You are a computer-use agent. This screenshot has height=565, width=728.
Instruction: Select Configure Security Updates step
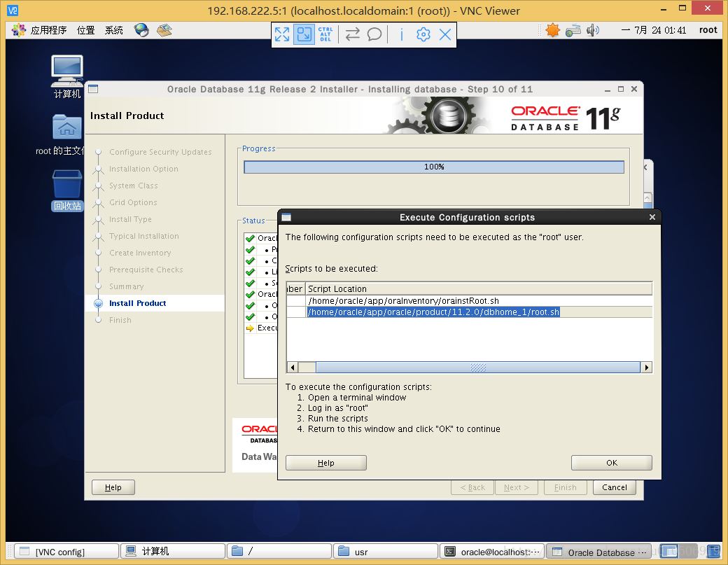point(160,152)
